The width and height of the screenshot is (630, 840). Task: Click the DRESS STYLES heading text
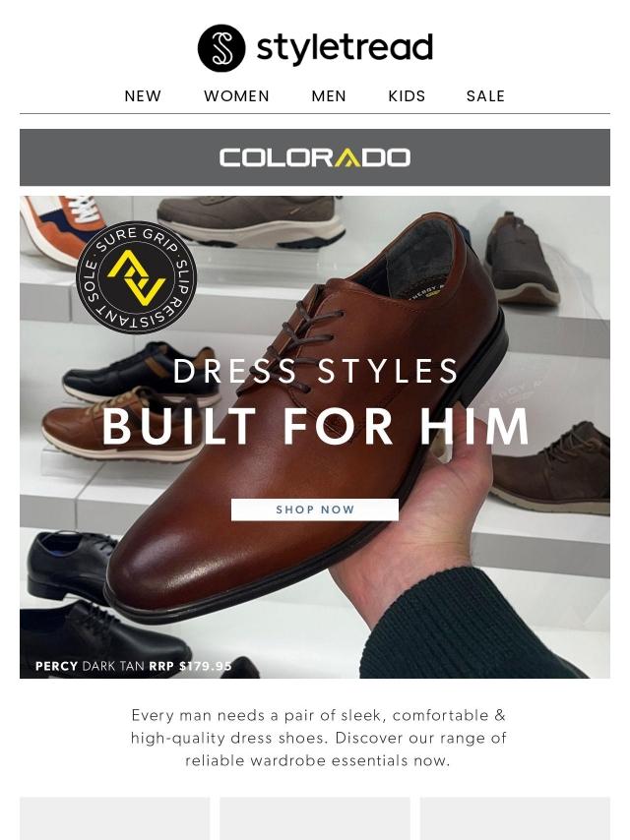315,371
